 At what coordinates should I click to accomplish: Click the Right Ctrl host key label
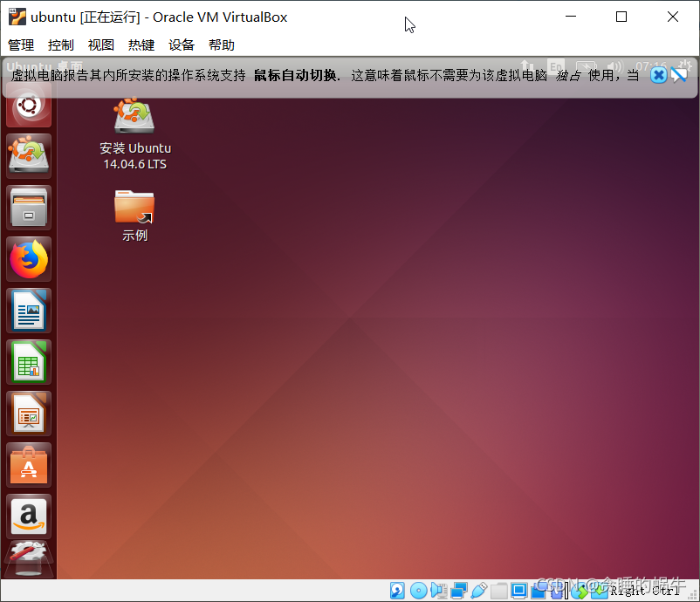point(645,591)
